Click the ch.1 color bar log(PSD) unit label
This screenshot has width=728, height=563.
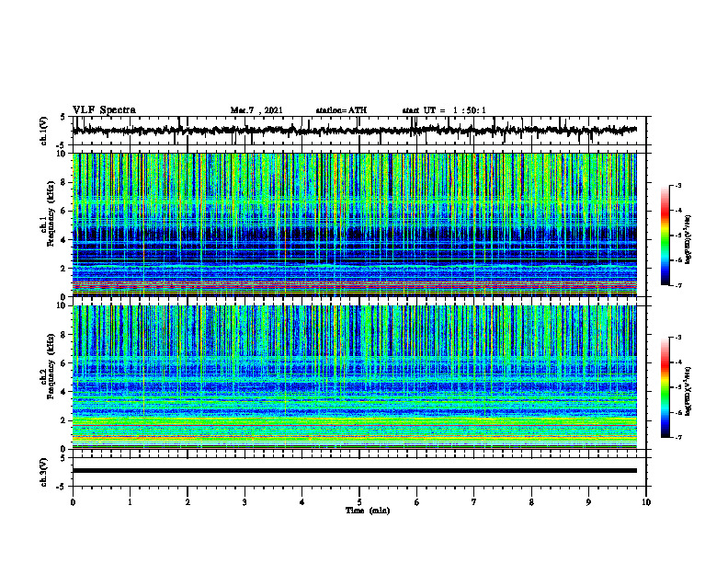pyautogui.click(x=688, y=240)
